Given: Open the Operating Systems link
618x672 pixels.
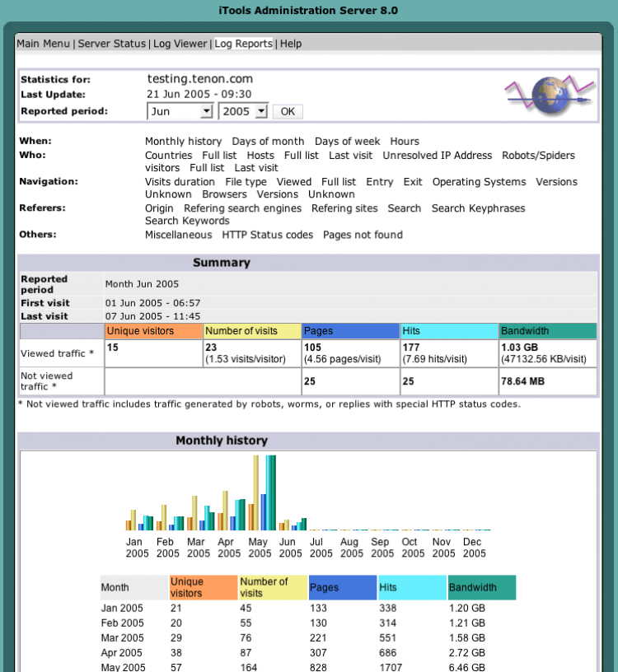Looking at the screenshot, I should [x=479, y=182].
